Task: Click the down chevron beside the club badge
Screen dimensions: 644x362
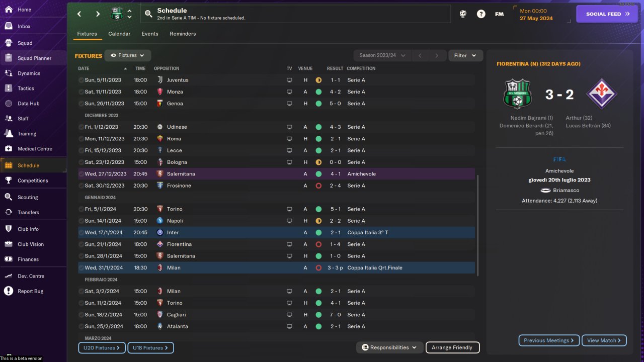Action: [129, 17]
